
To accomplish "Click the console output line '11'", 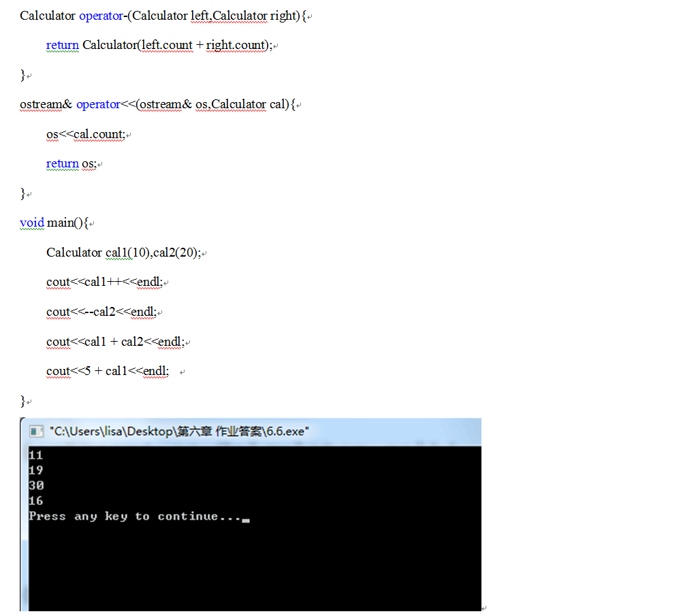I will (36, 455).
